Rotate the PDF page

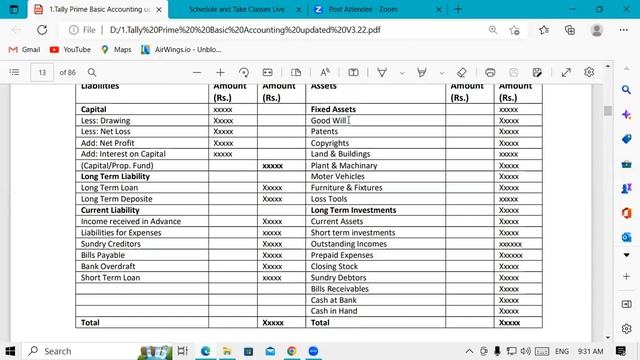[244, 72]
